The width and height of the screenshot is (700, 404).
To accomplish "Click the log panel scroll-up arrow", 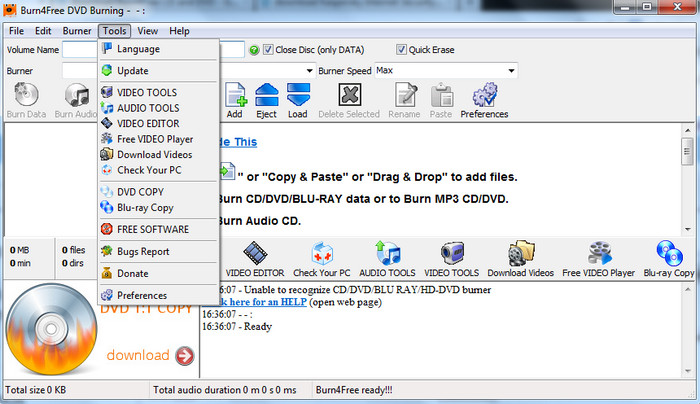I will [687, 290].
